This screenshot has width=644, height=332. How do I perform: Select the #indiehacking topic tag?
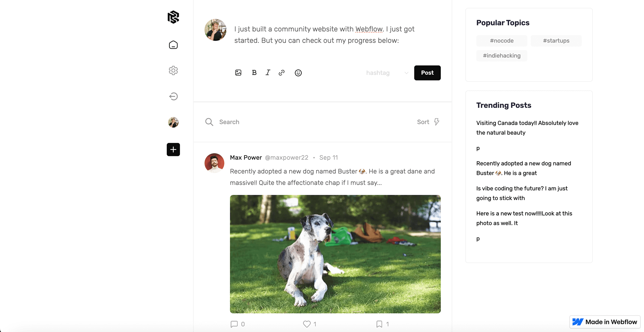(502, 56)
